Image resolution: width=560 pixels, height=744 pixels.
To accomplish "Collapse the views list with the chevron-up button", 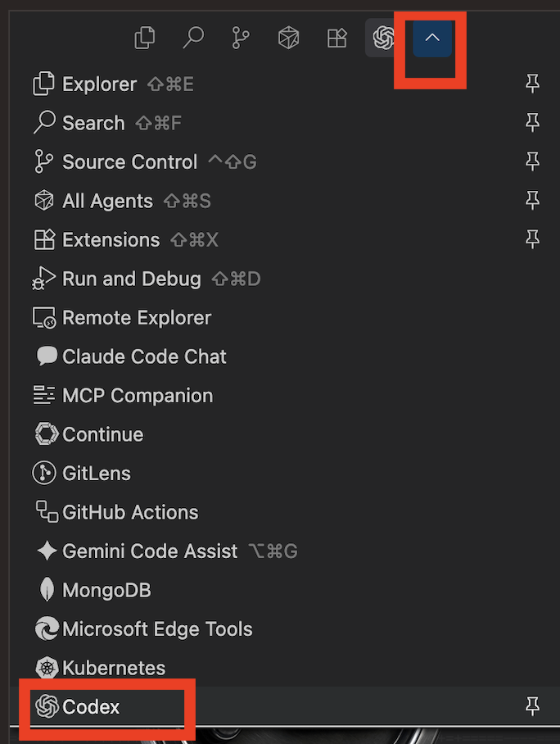I will click(x=432, y=38).
